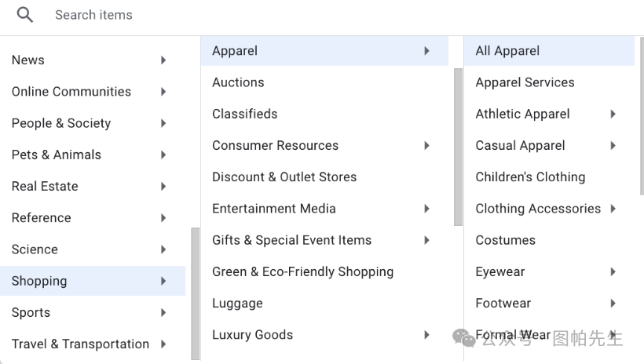Image resolution: width=644 pixels, height=364 pixels.
Task: Open the Entertainment Media submenu arrow
Action: pyautogui.click(x=426, y=209)
